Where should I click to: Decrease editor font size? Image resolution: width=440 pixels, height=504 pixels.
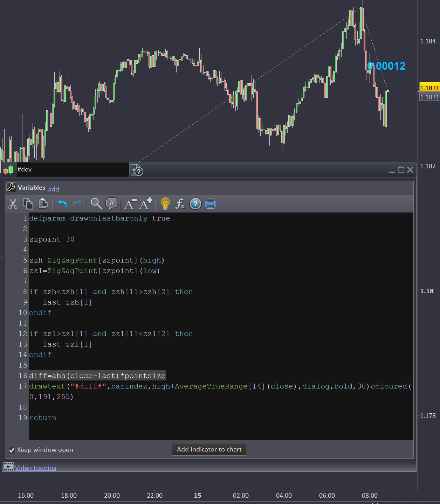coord(131,204)
